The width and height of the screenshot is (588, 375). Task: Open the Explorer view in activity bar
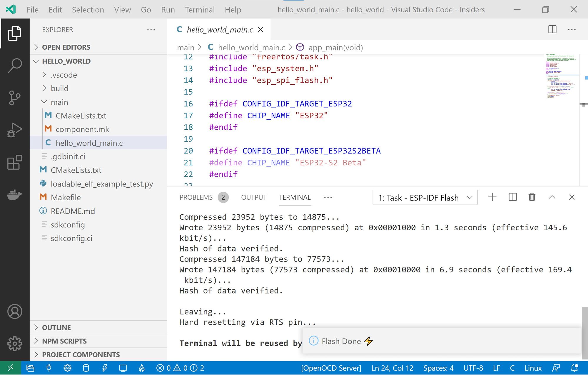tap(15, 33)
